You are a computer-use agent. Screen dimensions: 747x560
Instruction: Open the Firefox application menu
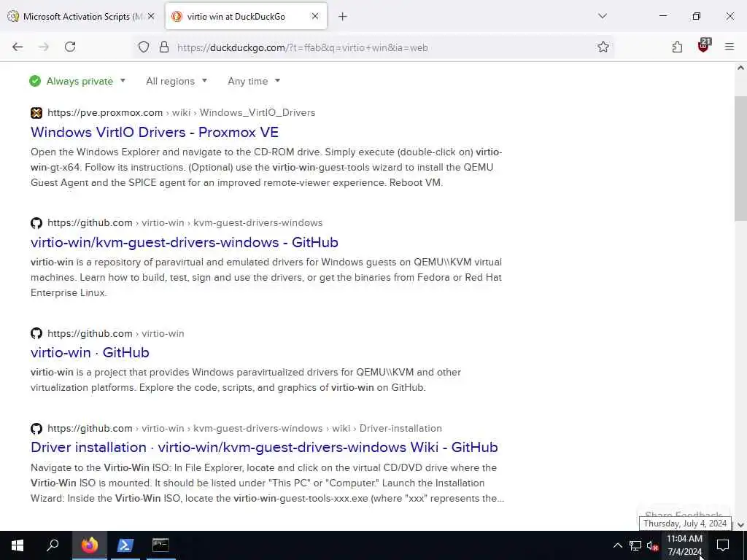[x=729, y=47]
